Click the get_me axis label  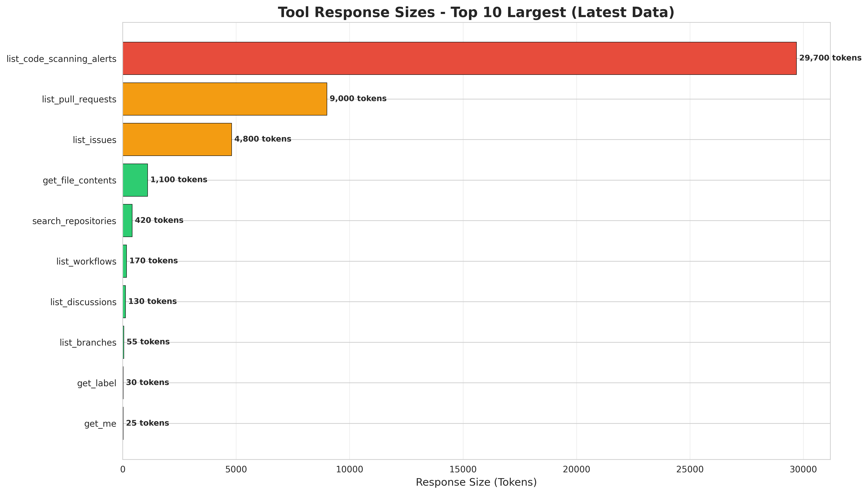pos(100,424)
